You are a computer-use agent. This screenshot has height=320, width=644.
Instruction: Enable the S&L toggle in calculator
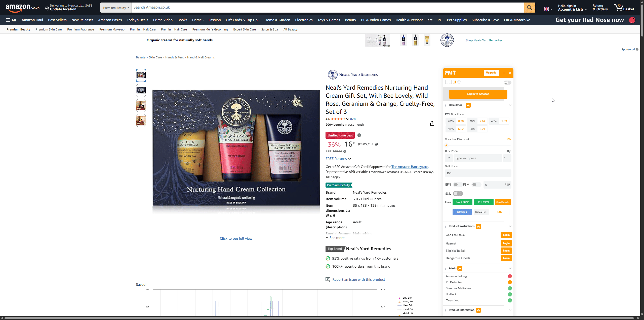[x=458, y=194]
